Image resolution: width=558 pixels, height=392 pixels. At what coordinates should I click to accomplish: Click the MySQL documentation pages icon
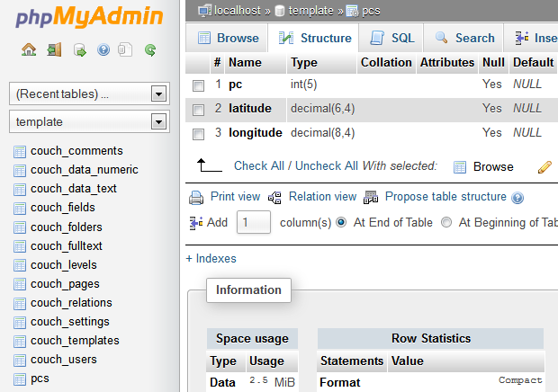(125, 49)
